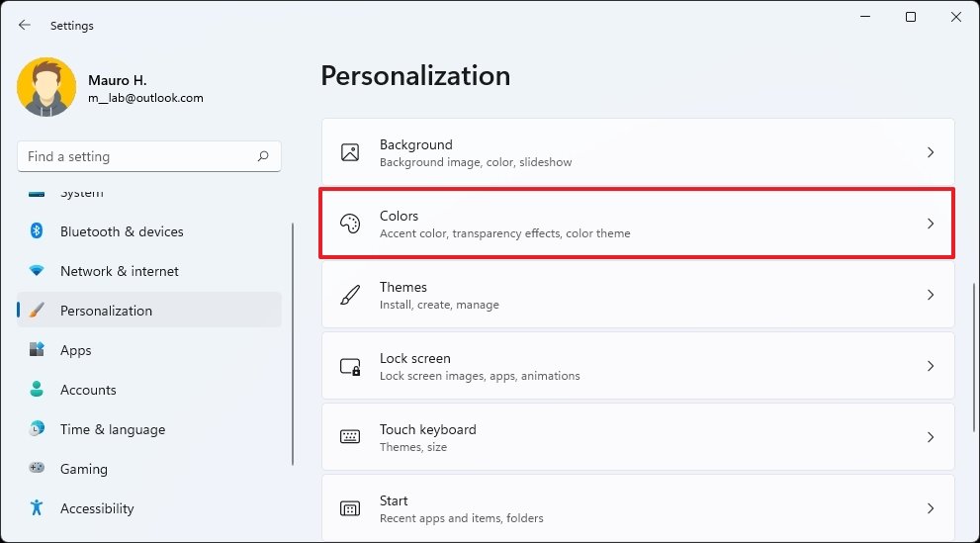The width and height of the screenshot is (980, 543).
Task: Click the Accounts person icon
Action: click(37, 390)
